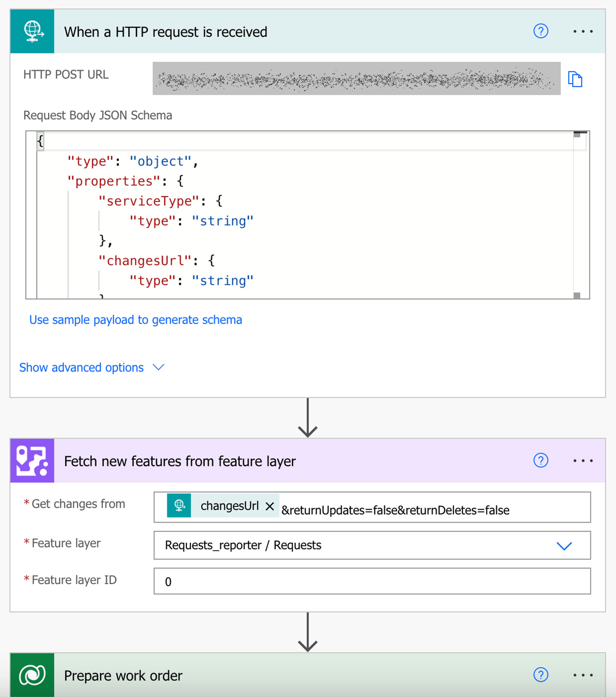This screenshot has height=697, width=616.
Task: Open help for Prepare work order
Action: coord(540,675)
